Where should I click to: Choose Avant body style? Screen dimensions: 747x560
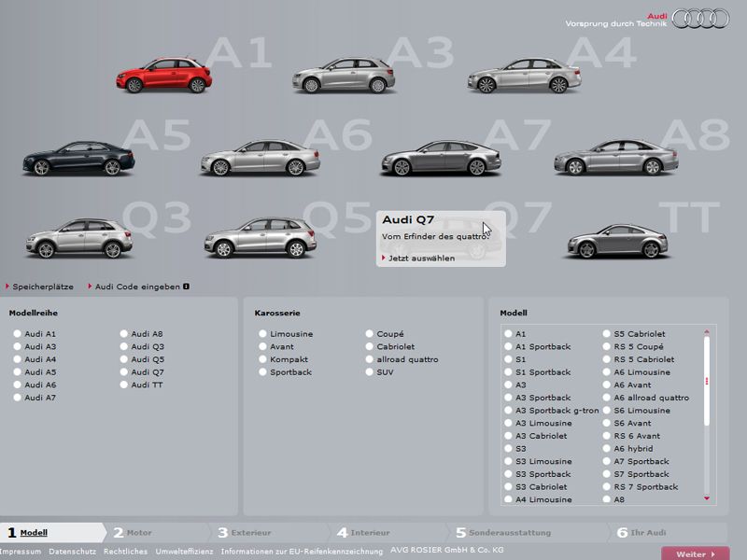click(262, 346)
